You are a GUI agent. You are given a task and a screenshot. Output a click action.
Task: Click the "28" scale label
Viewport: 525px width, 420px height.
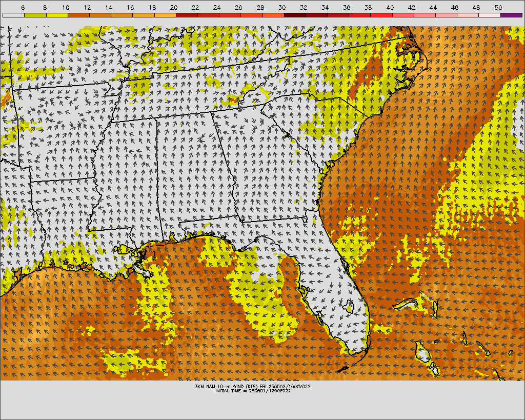pos(260,7)
